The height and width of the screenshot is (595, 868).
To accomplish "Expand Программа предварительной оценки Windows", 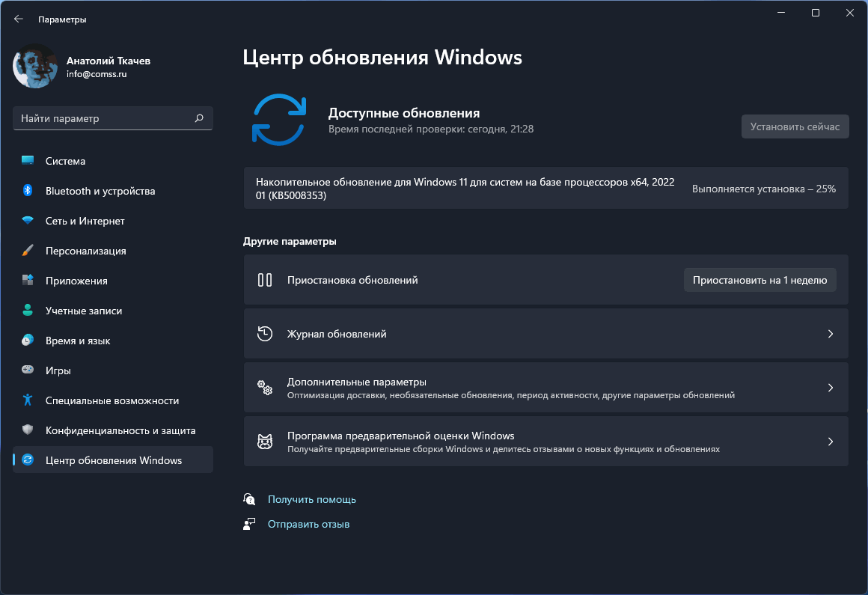I will pos(830,441).
